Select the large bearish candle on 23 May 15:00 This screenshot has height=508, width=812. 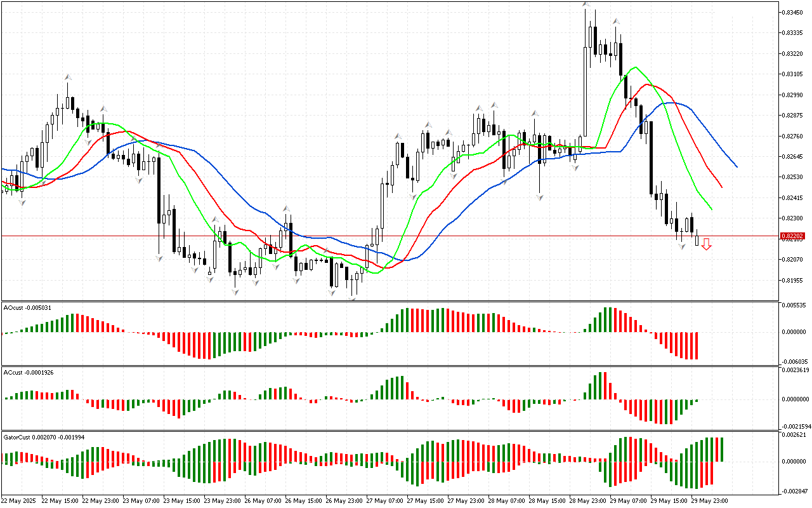[159, 190]
